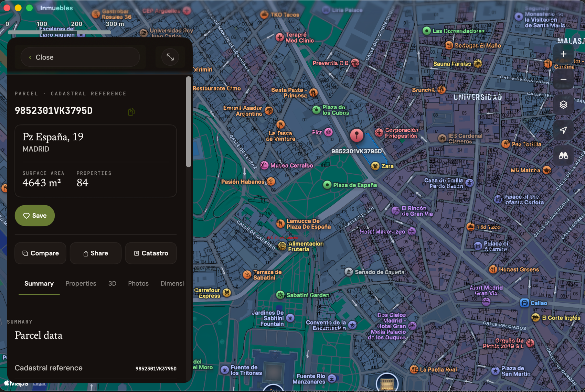Select the Terraza de Sabatini marker
This screenshot has width=585, height=392.
tap(247, 274)
